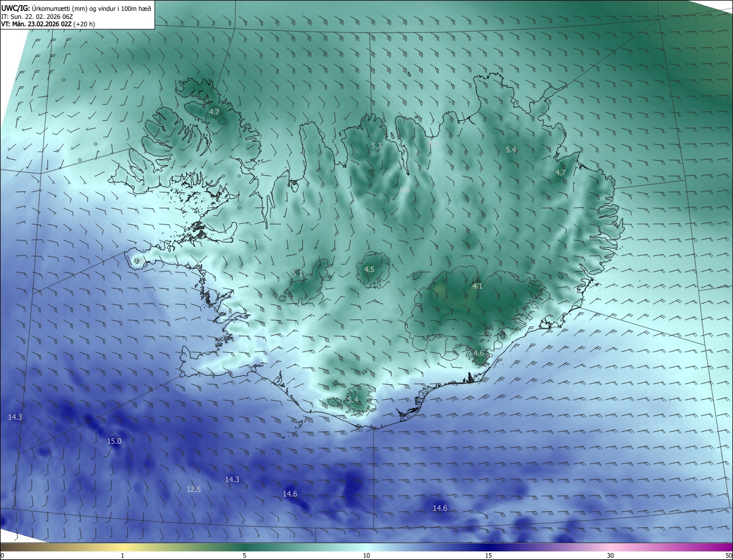
Task: Click the dark blue colour band above tick 15
Action: pyautogui.click(x=488, y=547)
